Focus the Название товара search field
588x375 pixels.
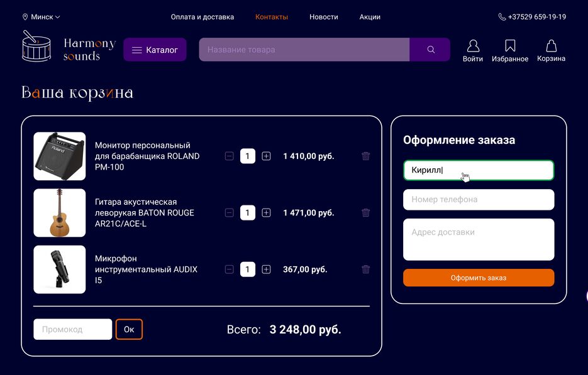[304, 50]
